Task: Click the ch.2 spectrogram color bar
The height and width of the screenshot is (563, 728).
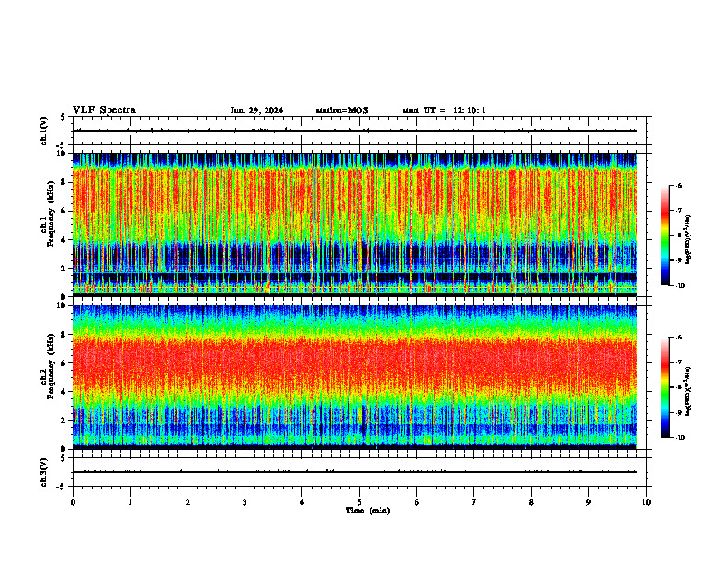Action: (665, 387)
